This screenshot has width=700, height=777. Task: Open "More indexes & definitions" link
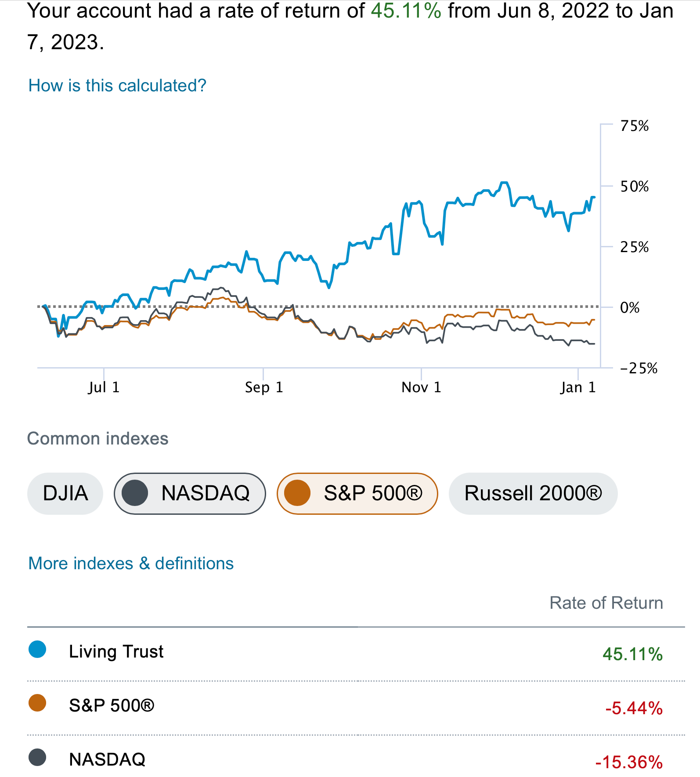pyautogui.click(x=131, y=564)
